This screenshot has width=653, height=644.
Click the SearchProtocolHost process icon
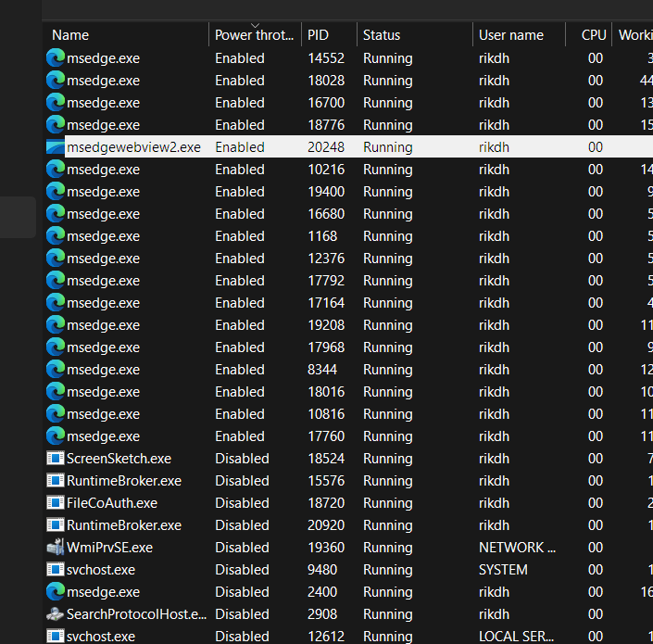[x=56, y=614]
